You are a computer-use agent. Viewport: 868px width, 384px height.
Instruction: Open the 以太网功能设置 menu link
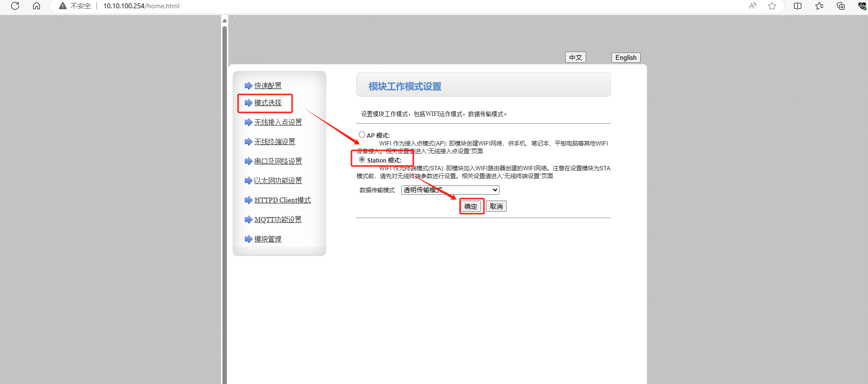coord(278,181)
